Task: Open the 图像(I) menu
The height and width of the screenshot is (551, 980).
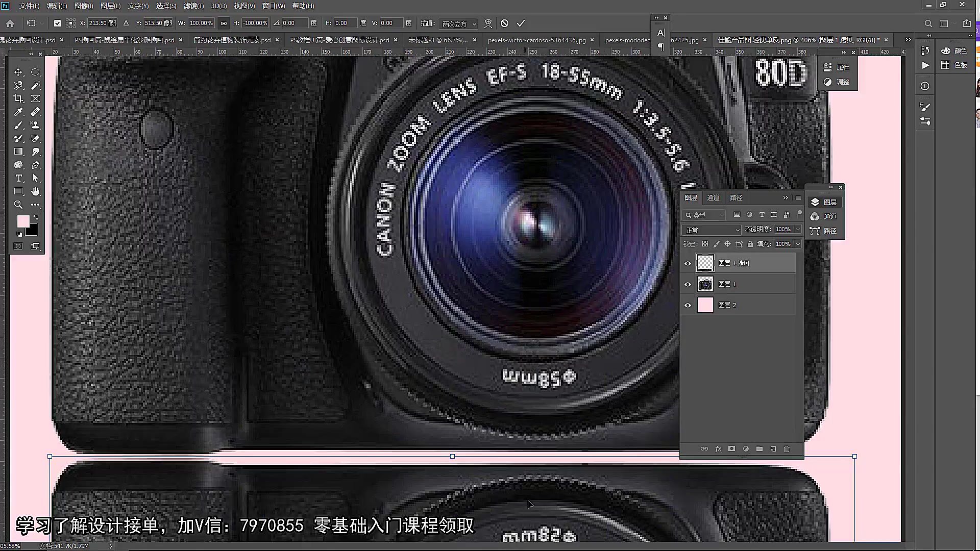Action: click(84, 6)
